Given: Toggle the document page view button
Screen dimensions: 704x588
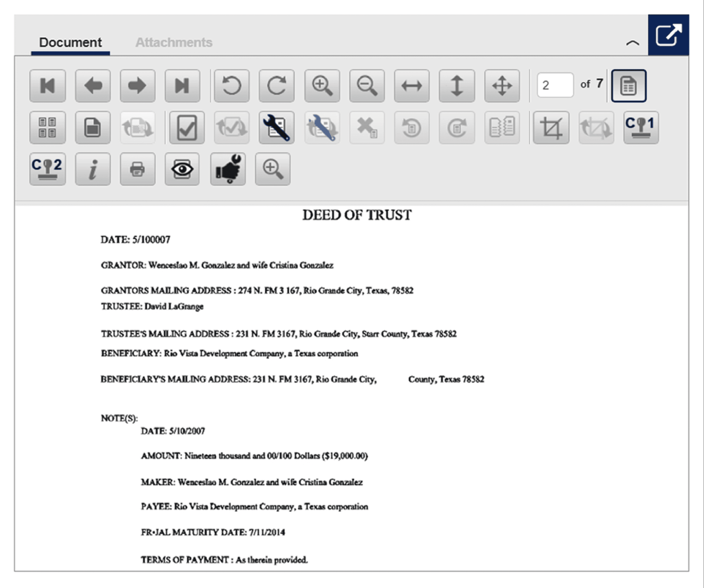Looking at the screenshot, I should [x=629, y=86].
